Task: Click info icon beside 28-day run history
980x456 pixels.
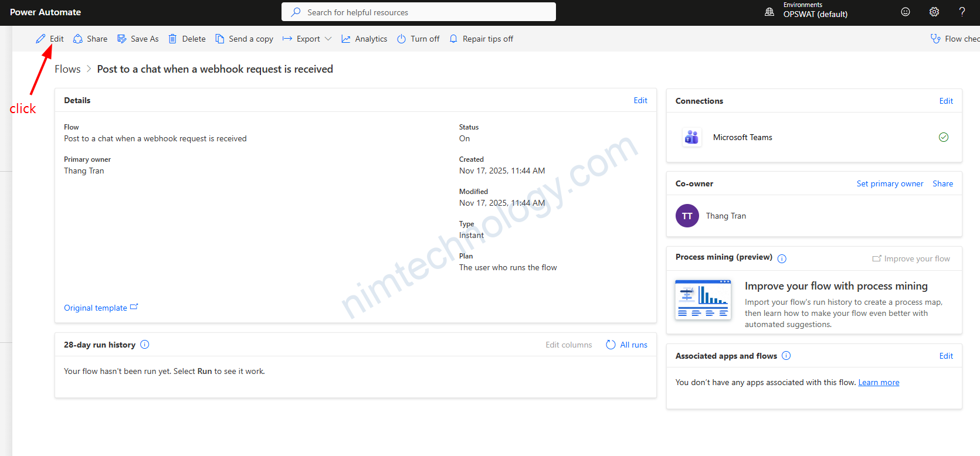Action: [145, 345]
